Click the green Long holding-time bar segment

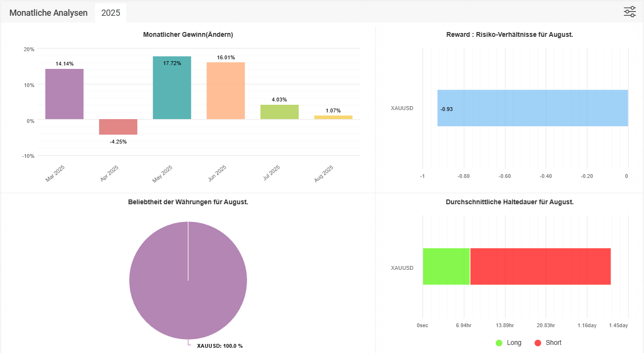[446, 266]
